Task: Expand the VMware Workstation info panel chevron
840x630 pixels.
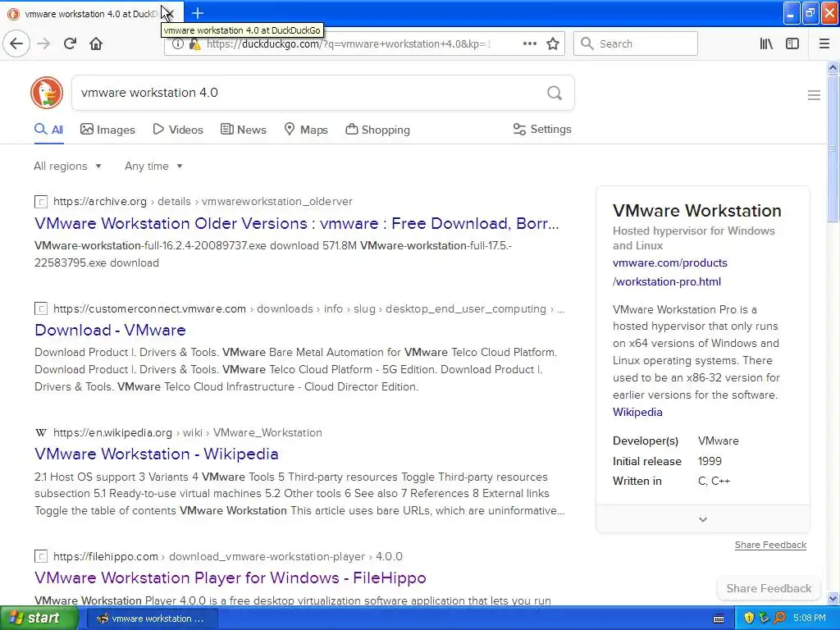Action: pos(703,519)
